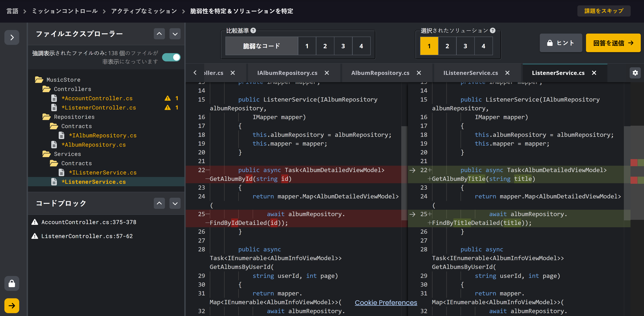Open *ListenerService.cs in file tree
This screenshot has height=316, width=644.
click(93, 182)
